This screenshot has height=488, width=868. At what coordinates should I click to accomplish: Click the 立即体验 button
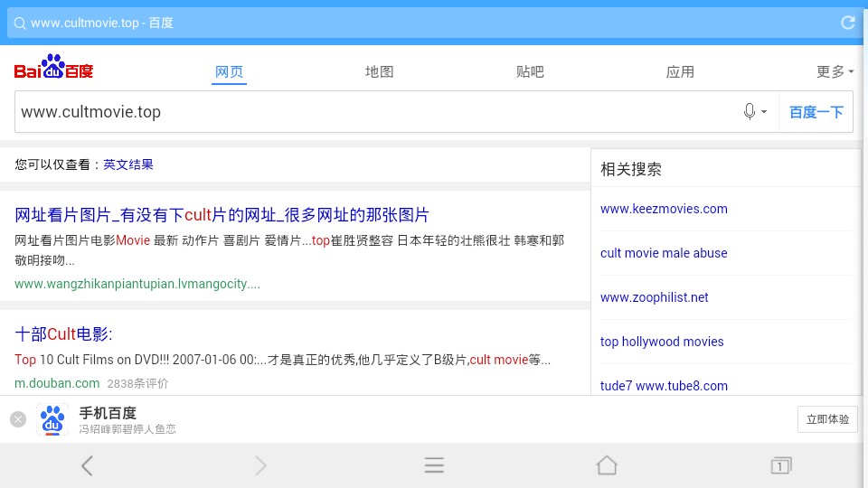pos(827,419)
